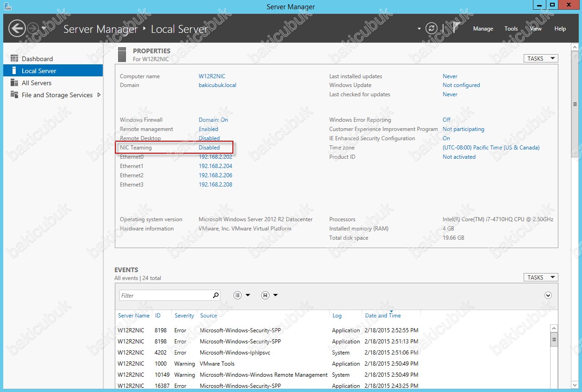This screenshot has width=582, height=392.
Task: Click the filter search magnifier icon
Action: (216, 295)
